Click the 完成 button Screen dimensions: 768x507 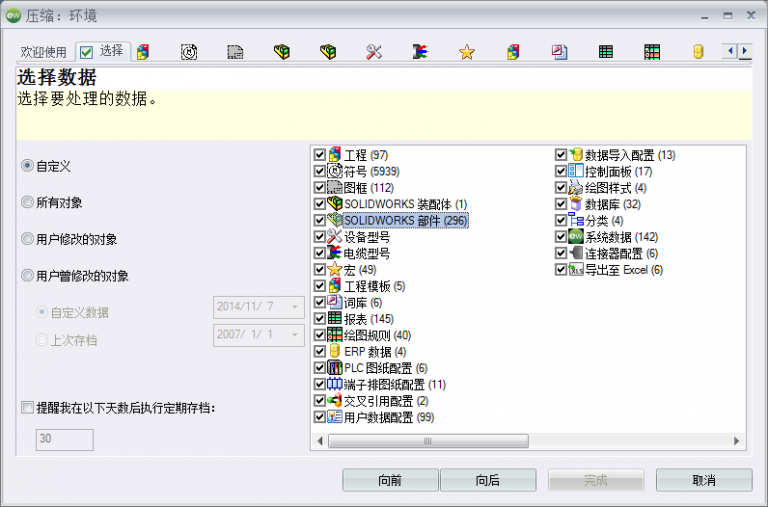(596, 480)
